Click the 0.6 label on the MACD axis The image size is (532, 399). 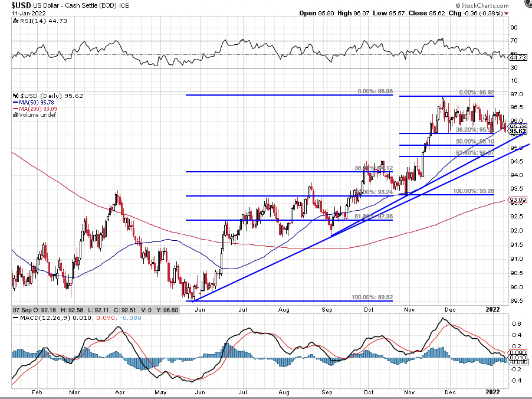pos(517,323)
